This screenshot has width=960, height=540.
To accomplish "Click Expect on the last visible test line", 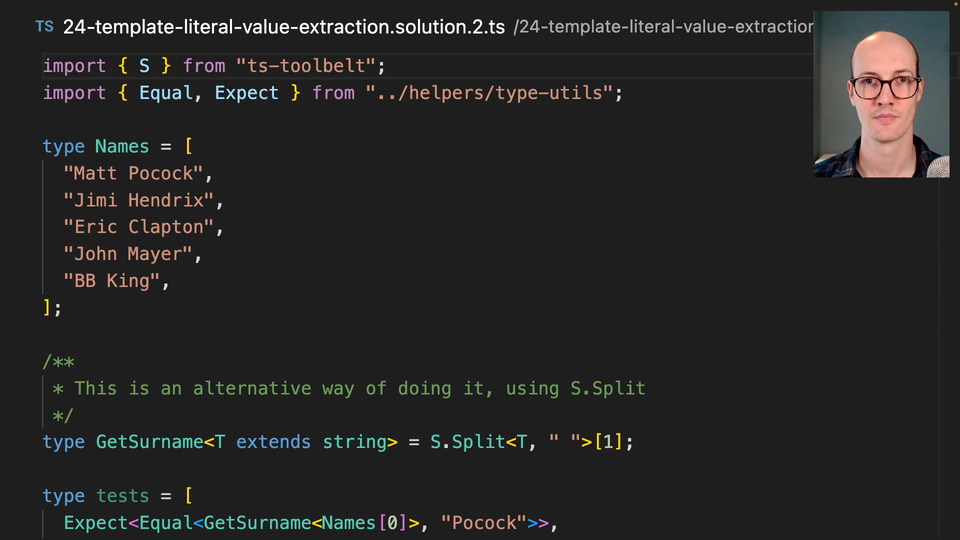I will [95, 523].
